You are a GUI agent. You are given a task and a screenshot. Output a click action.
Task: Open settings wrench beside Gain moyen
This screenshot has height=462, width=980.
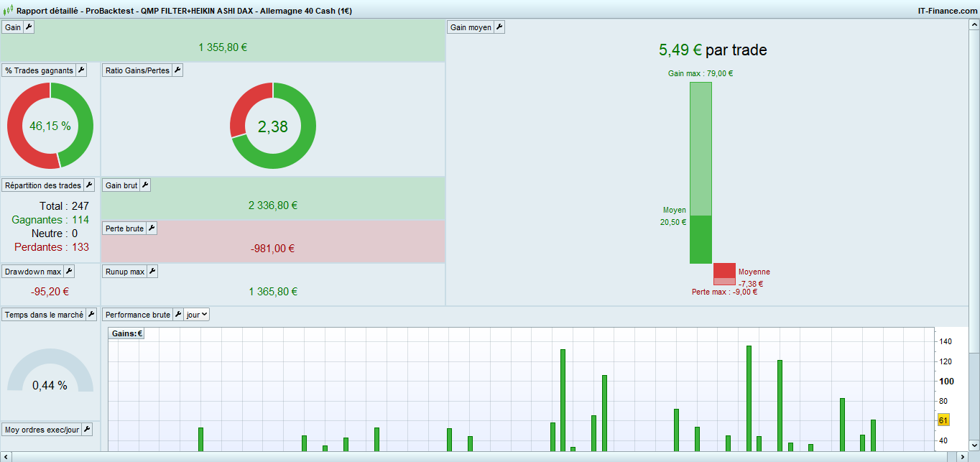point(499,27)
